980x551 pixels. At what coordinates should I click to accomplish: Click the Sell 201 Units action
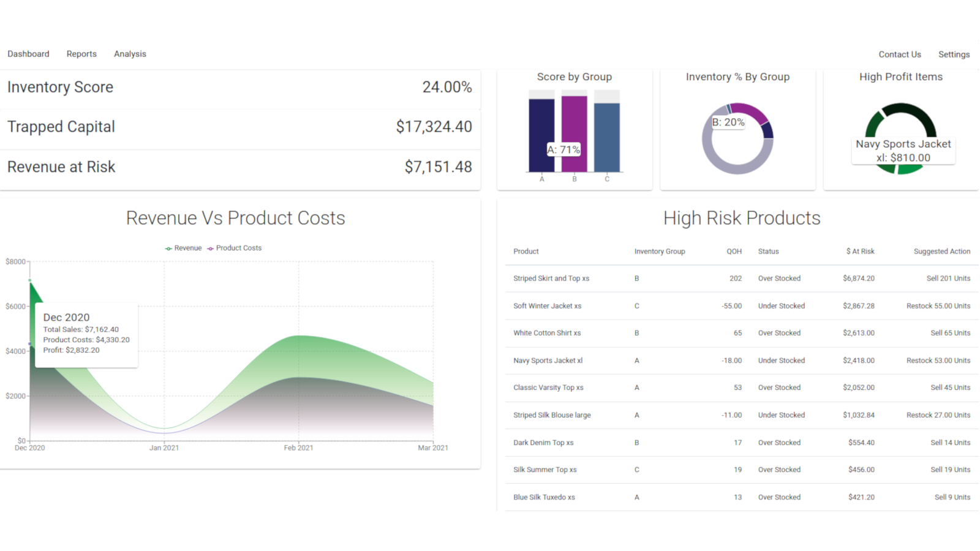click(948, 279)
